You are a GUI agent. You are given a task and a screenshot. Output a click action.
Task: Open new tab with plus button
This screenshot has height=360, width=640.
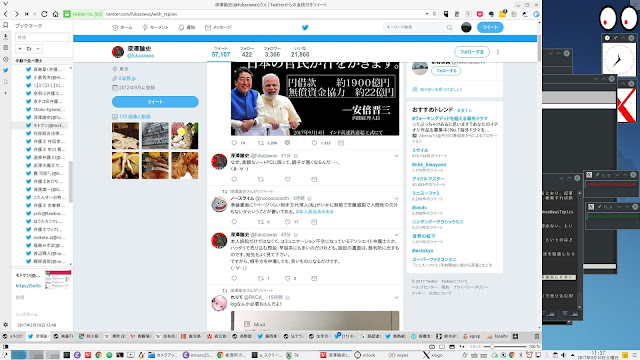point(516,336)
